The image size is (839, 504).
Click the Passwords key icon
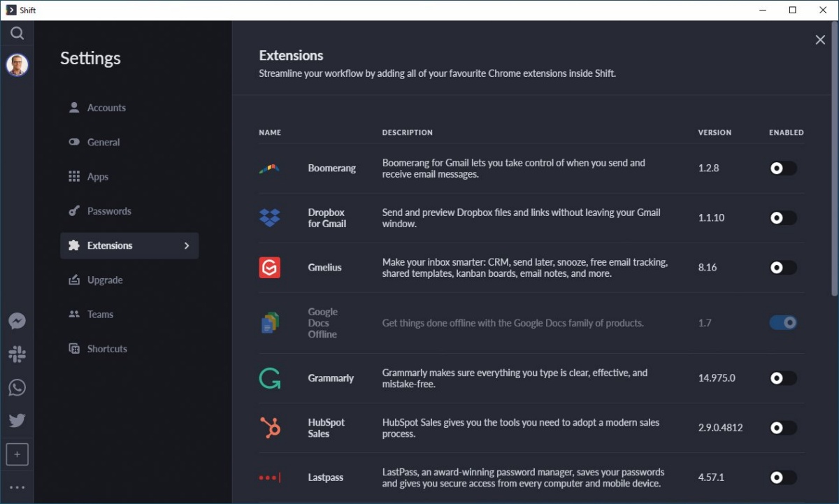point(74,211)
